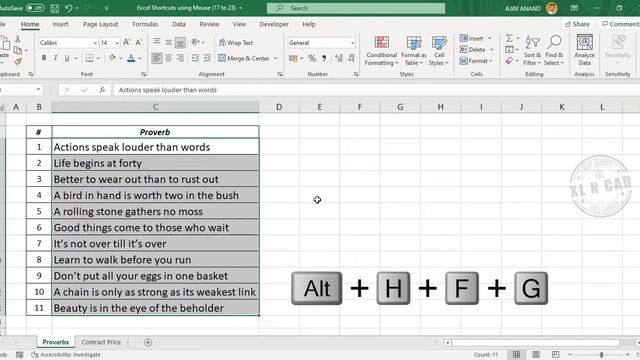This screenshot has height=360, width=640.
Task: Click the Comma Style icon
Action: click(324, 58)
